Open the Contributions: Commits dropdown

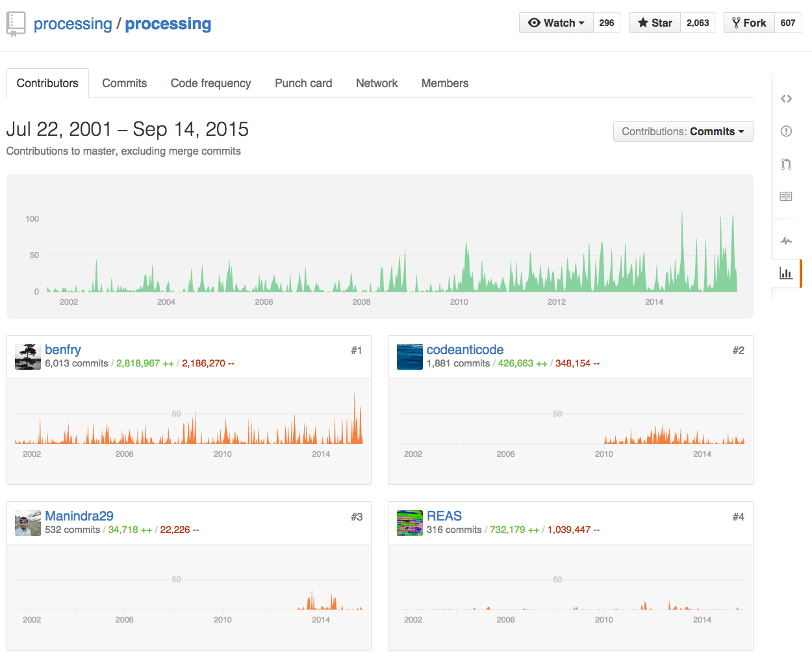[683, 131]
